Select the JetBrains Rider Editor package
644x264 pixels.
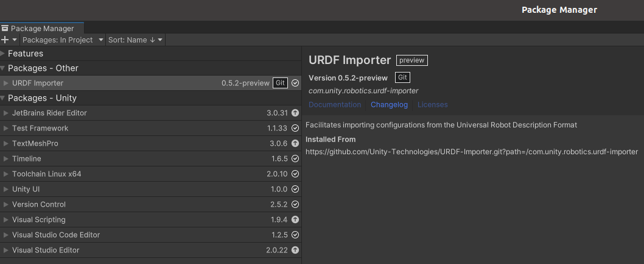click(x=151, y=113)
